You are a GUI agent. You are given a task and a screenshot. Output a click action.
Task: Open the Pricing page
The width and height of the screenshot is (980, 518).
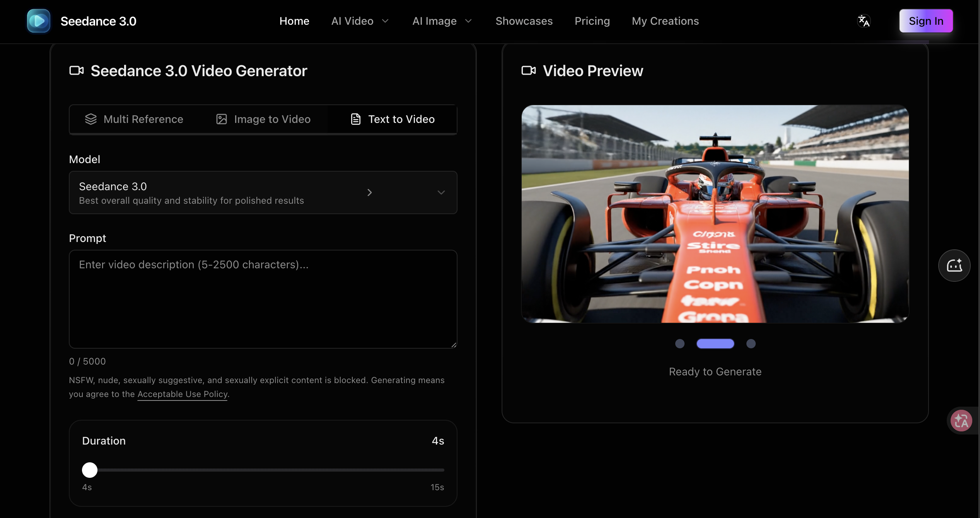coord(592,21)
